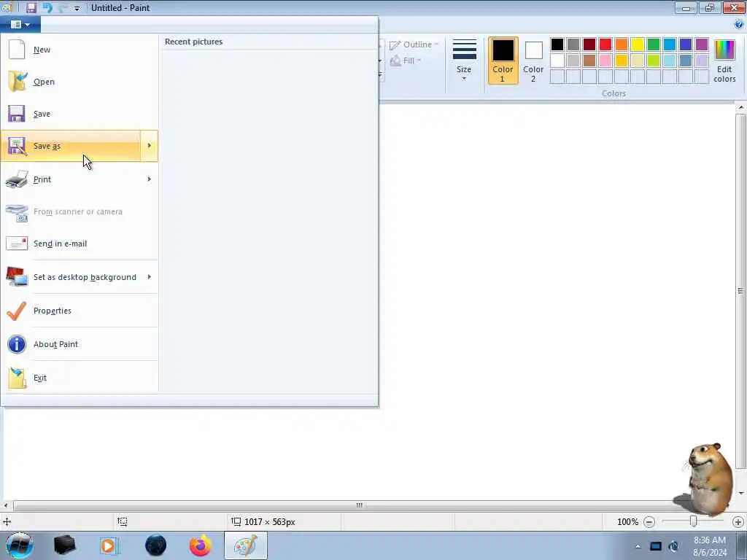This screenshot has width=747, height=560.
Task: Pick the green color swatch
Action: click(654, 44)
